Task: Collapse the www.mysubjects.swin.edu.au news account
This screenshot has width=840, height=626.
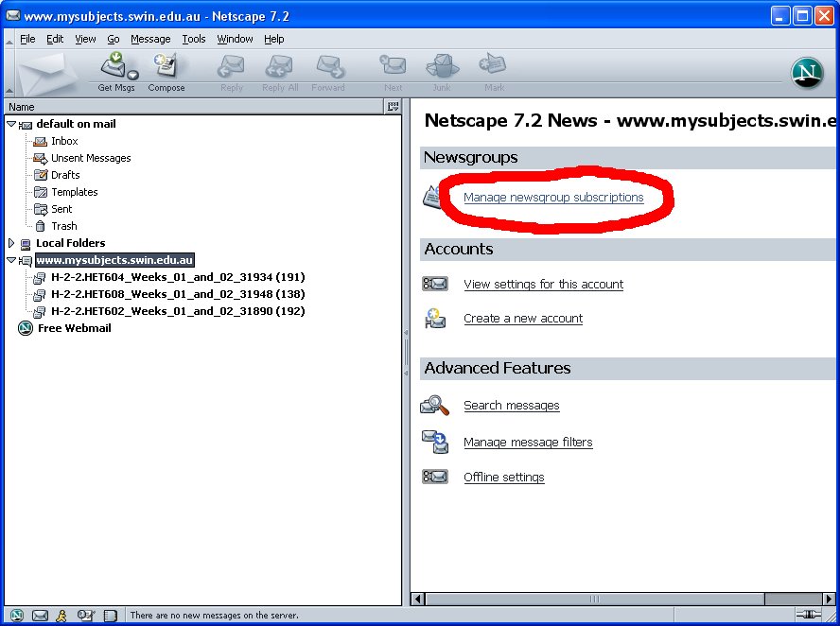Action: coord(11,260)
